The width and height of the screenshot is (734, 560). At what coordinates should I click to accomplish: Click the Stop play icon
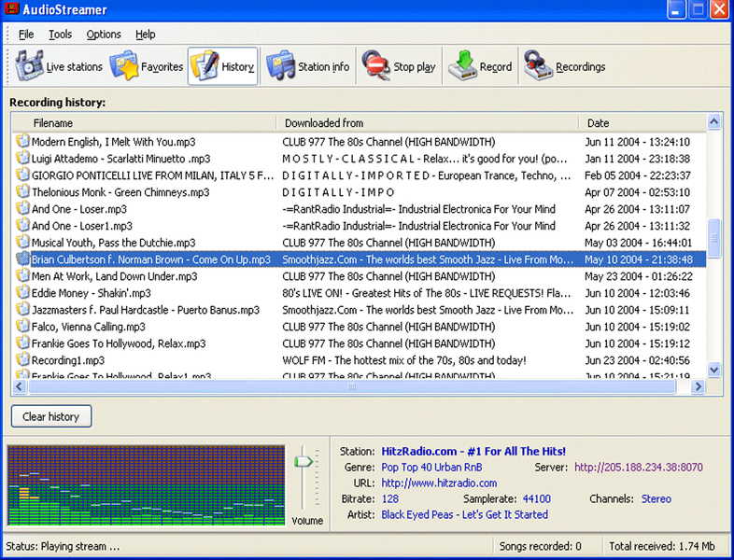[376, 65]
